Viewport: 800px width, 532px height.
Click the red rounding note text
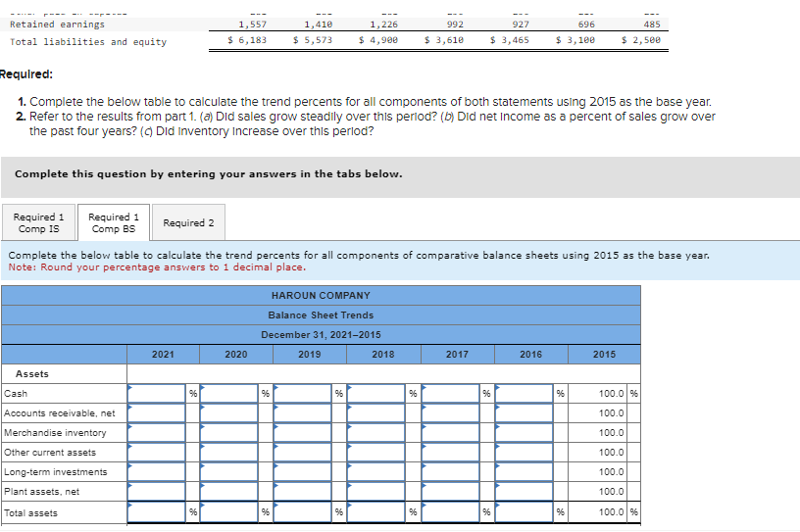tap(157, 267)
